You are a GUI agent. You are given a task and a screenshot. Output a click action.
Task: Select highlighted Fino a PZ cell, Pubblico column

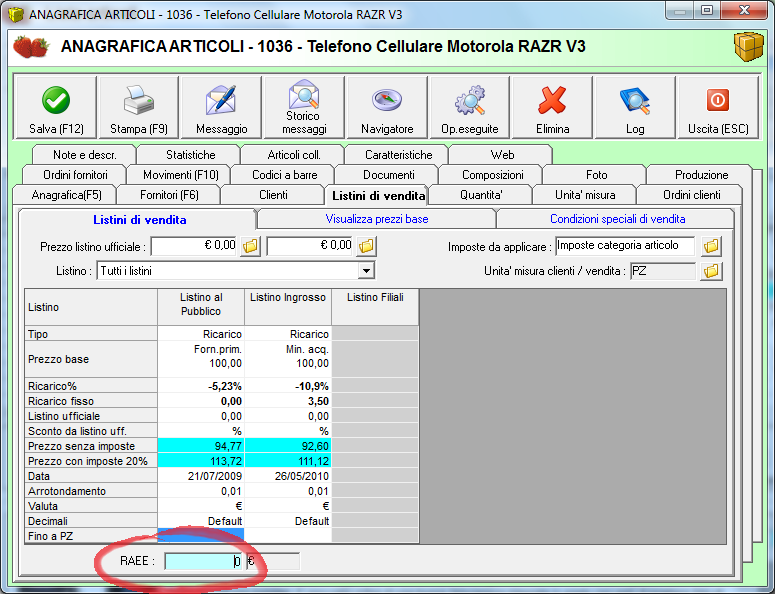[x=201, y=536]
